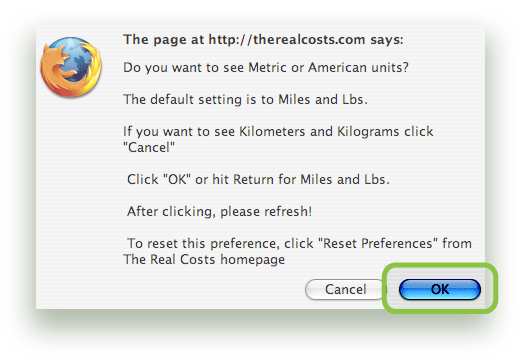Click the quoted "OK" text in the instructions

177,179
